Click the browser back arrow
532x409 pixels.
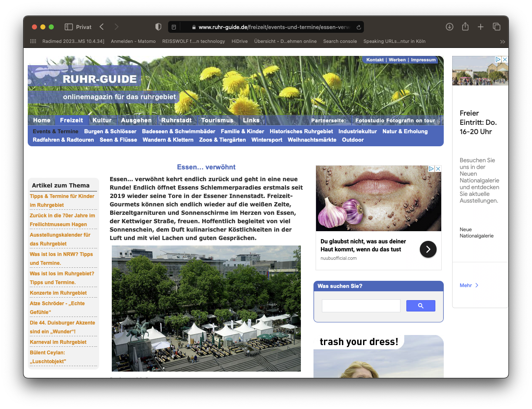pyautogui.click(x=102, y=27)
